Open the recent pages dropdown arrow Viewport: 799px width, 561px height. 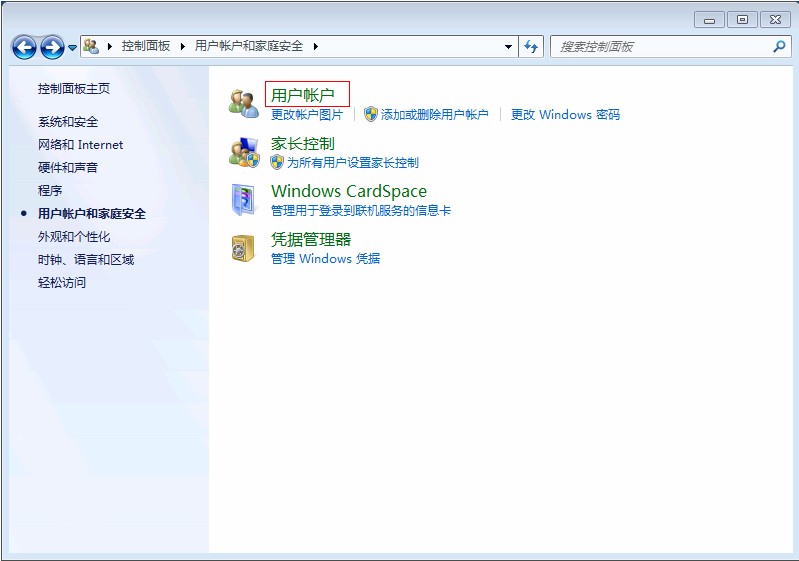[73, 48]
